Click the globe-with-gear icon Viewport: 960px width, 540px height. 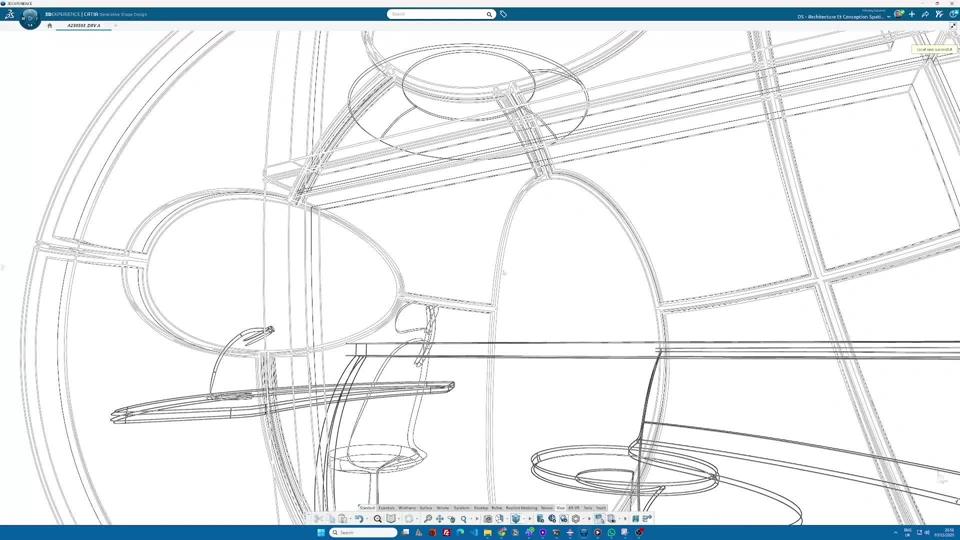[x=552, y=519]
